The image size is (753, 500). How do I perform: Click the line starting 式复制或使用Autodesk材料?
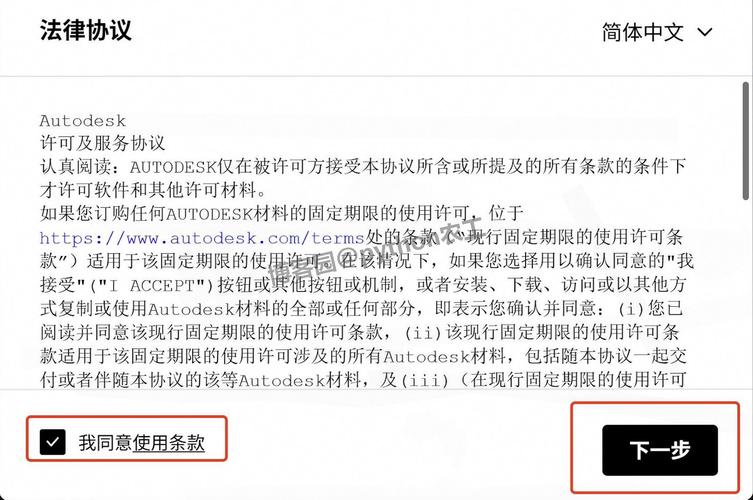361,309
